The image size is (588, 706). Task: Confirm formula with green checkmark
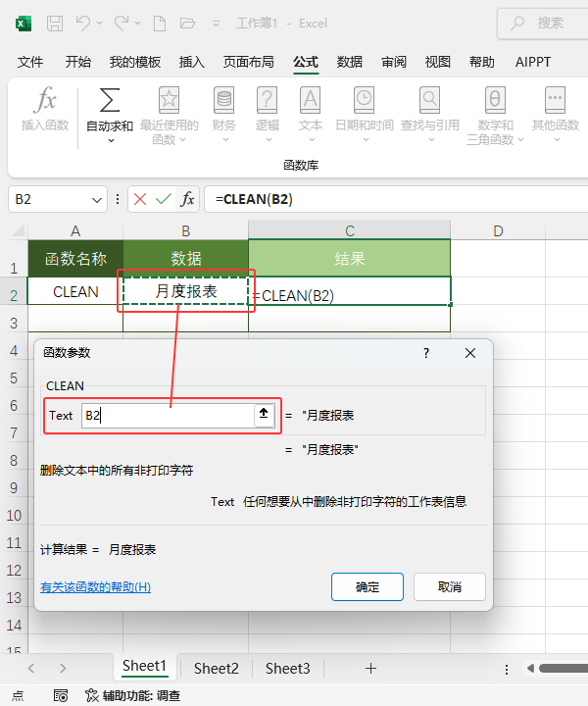coord(164,199)
